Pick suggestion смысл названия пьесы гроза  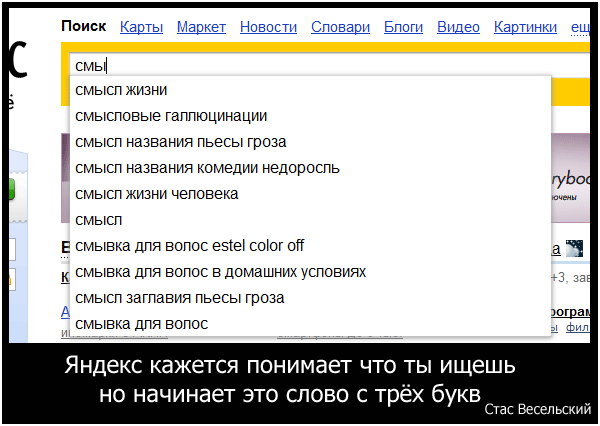tap(310, 142)
